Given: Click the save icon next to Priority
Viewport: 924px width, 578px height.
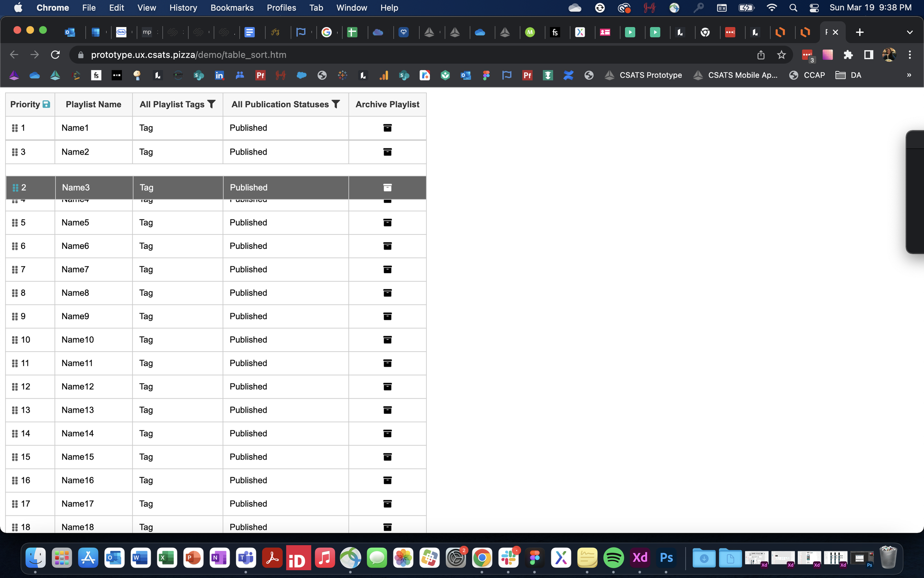Looking at the screenshot, I should [x=46, y=104].
